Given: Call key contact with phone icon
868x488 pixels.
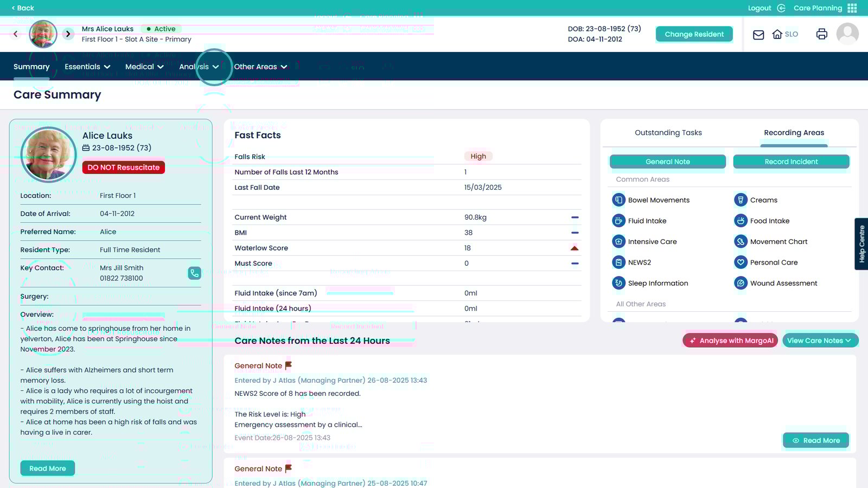Looking at the screenshot, I should [194, 273].
